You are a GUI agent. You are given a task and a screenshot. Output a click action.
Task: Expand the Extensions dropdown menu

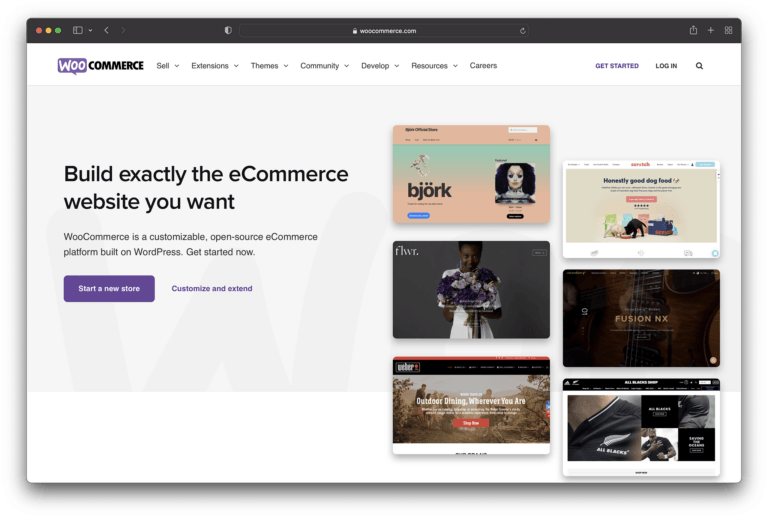click(x=214, y=66)
